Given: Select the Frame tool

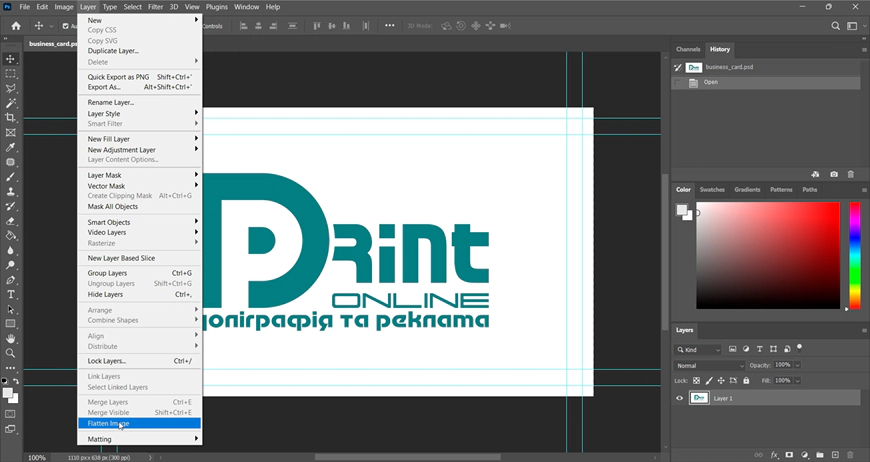Looking at the screenshot, I should pyautogui.click(x=11, y=133).
